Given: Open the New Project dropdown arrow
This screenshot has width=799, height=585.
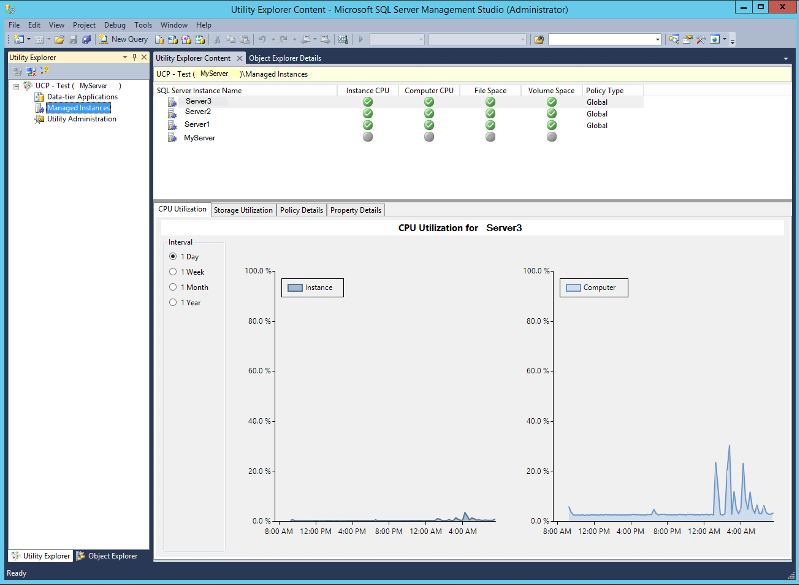Looking at the screenshot, I should (x=29, y=39).
